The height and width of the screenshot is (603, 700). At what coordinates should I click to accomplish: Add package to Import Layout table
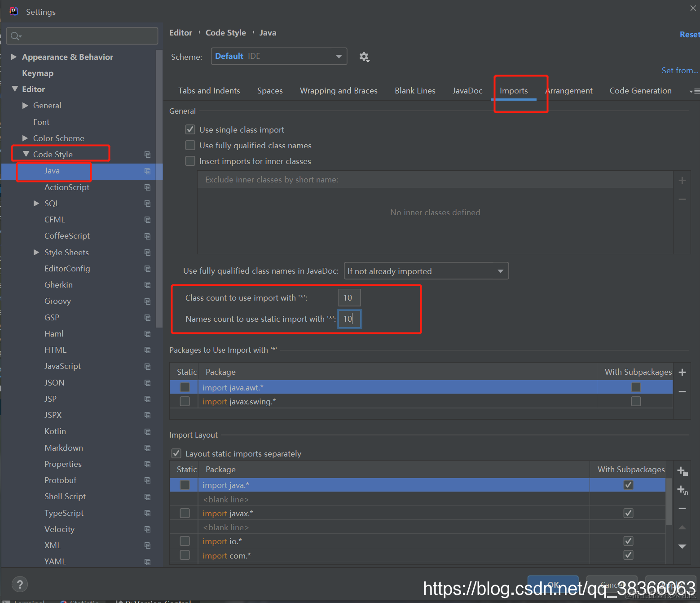tap(682, 471)
